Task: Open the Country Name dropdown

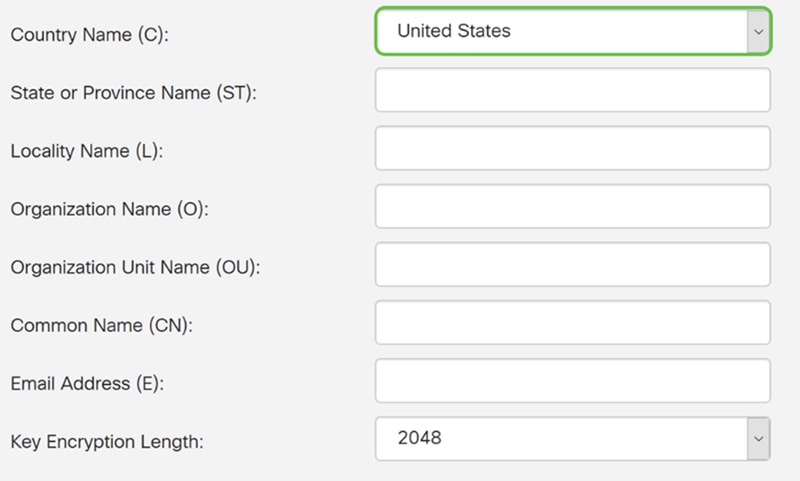Action: 560,32
